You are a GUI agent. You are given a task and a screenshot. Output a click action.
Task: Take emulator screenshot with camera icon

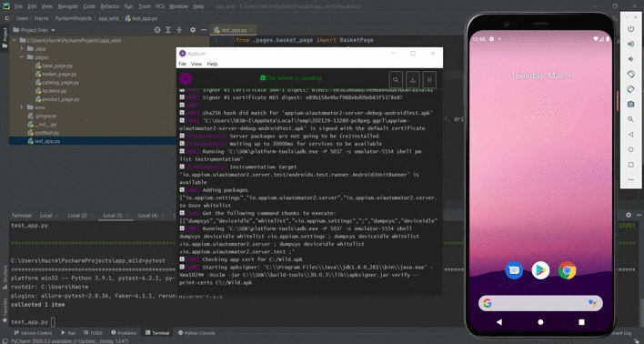point(630,104)
